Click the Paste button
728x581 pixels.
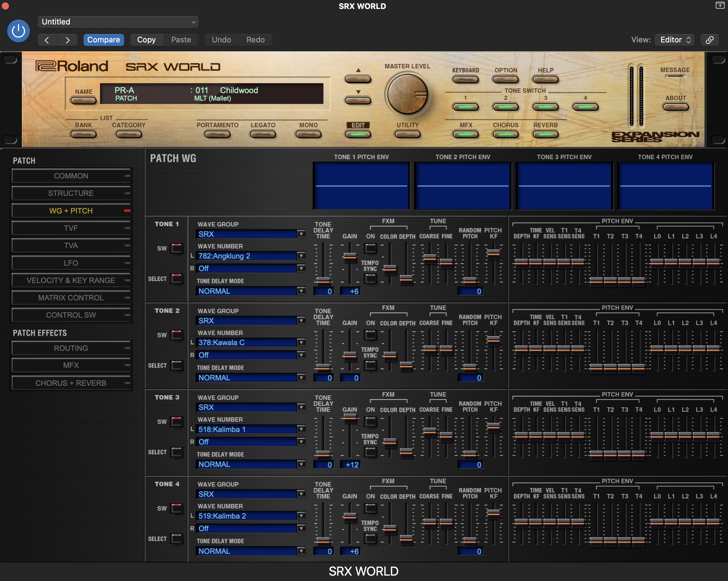[x=181, y=40]
